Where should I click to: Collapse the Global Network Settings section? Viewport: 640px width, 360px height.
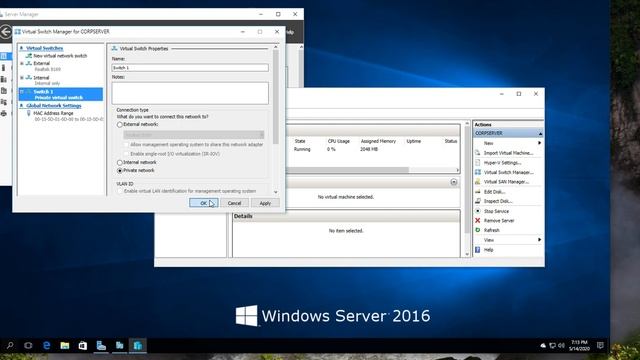pos(22,106)
